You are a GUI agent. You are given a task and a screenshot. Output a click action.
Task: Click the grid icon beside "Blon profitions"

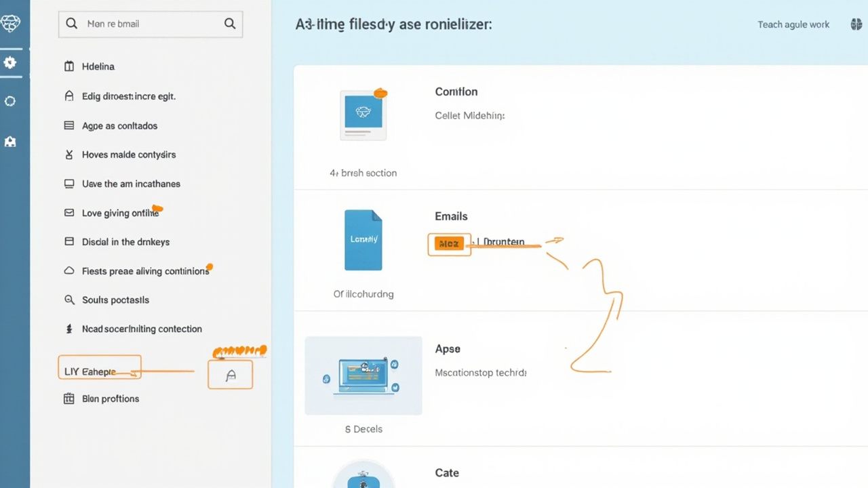coord(68,399)
